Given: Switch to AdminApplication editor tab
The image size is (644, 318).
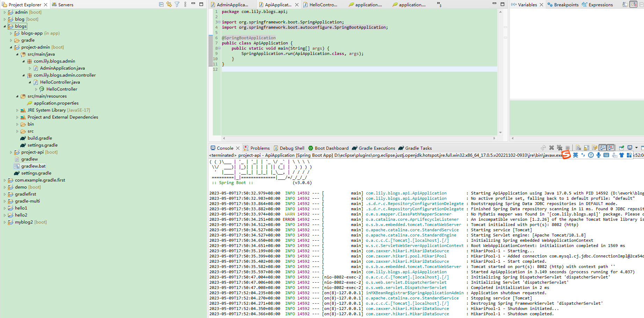Looking at the screenshot, I should [230, 5].
